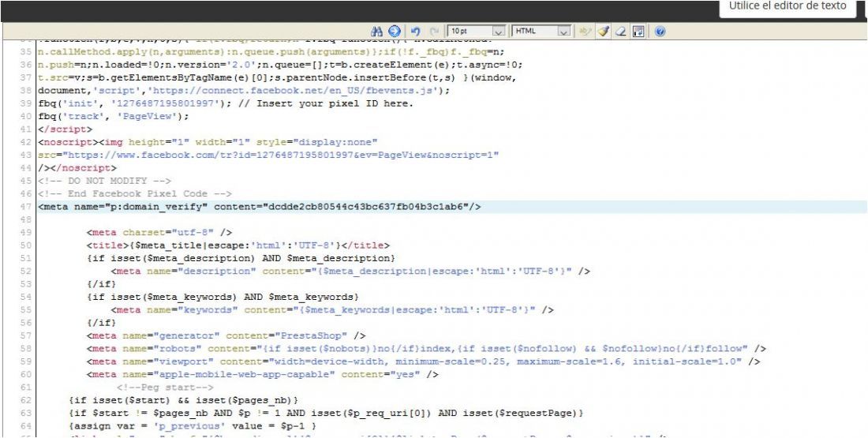The image size is (868, 438).
Task: Click the n.push=n;n.loaded line 36
Action: pyautogui.click(x=280, y=65)
